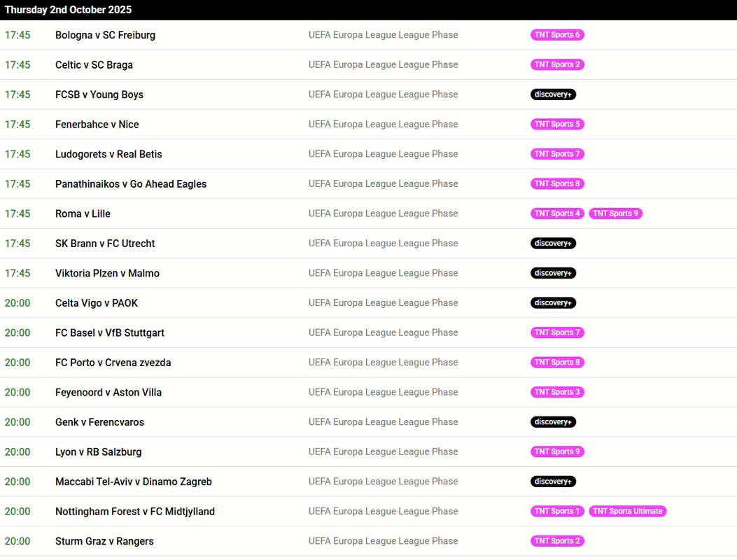This screenshot has width=737, height=560.
Task: Select Maccabi Tel-Aviv v Dinamo Zagreb match
Action: [x=134, y=482]
